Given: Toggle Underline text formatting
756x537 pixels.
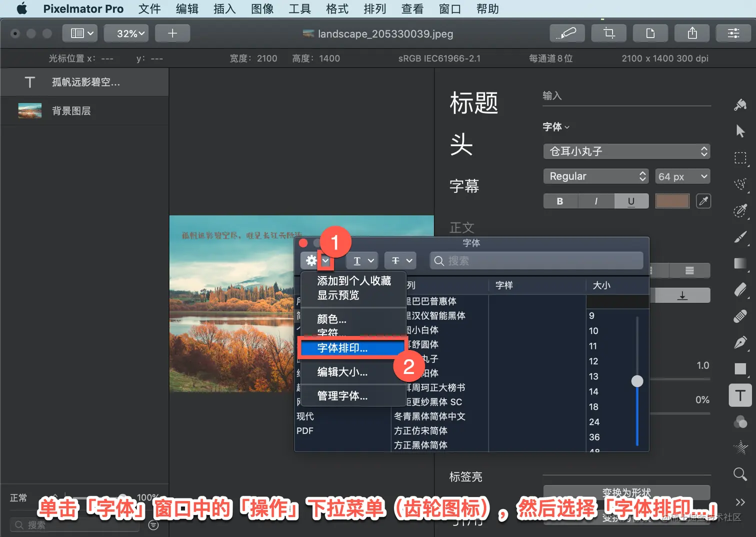Looking at the screenshot, I should [631, 201].
